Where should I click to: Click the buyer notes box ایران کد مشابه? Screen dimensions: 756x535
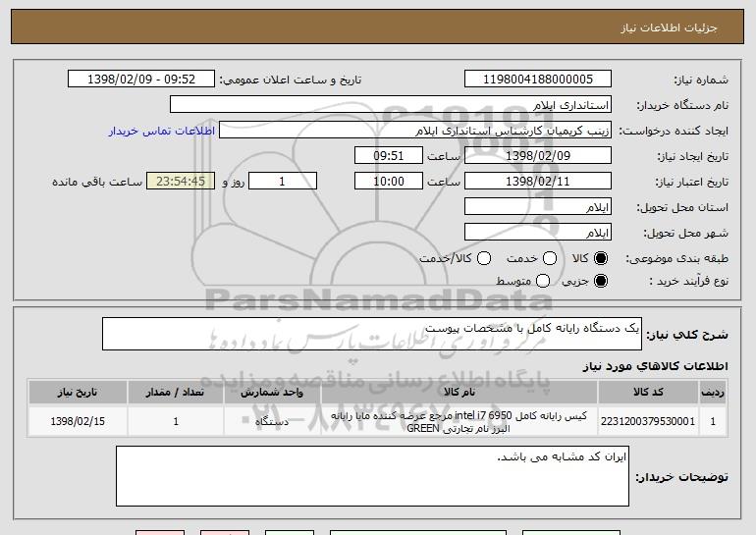tap(372, 476)
